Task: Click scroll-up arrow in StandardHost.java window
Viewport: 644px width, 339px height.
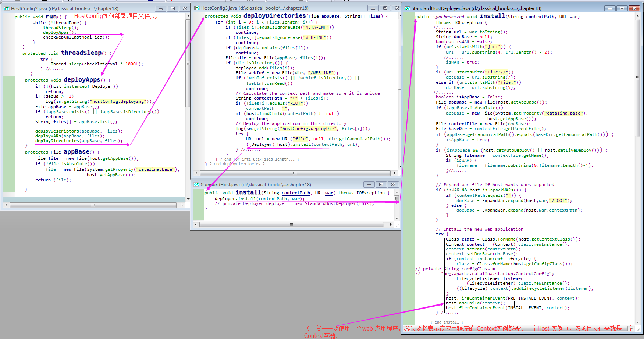Action: 397,192
